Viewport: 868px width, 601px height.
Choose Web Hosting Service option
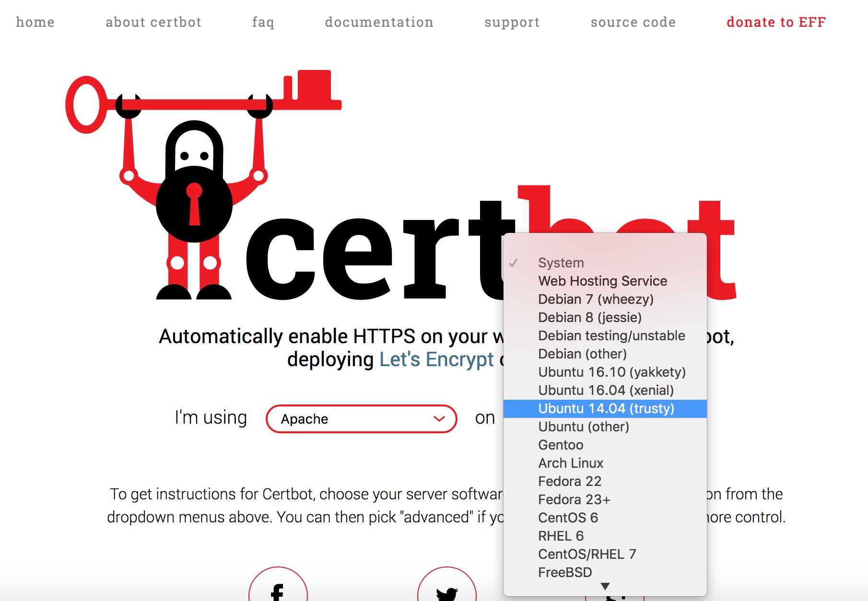tap(605, 281)
